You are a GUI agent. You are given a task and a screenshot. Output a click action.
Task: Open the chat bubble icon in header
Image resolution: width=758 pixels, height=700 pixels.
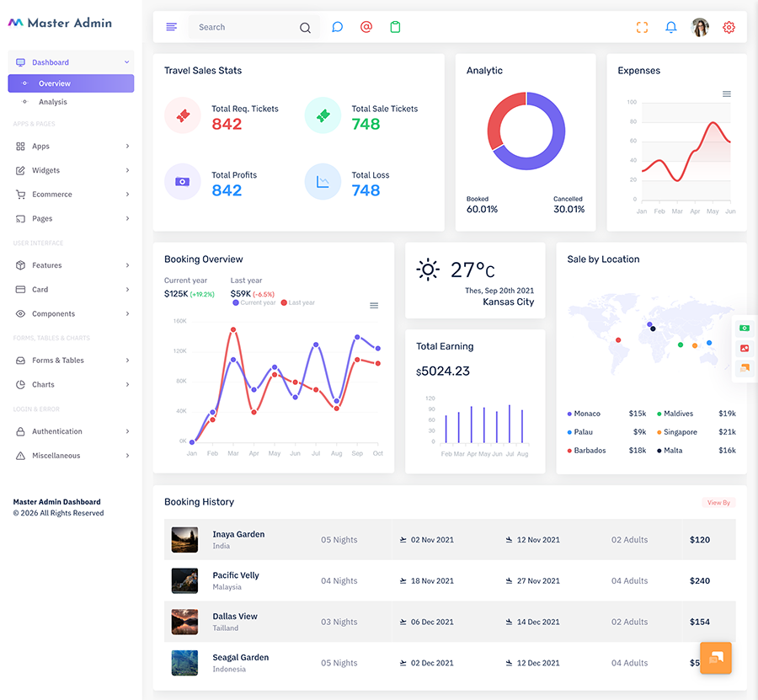(x=338, y=27)
